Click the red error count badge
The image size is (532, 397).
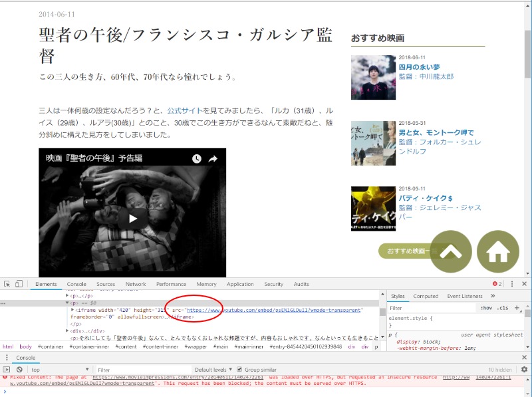(x=497, y=284)
